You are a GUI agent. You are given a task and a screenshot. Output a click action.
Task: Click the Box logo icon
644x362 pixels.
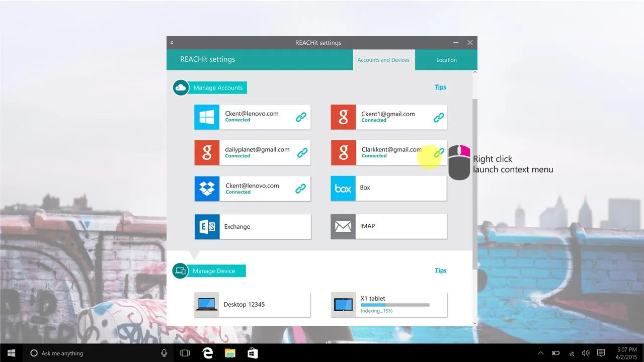(x=343, y=189)
